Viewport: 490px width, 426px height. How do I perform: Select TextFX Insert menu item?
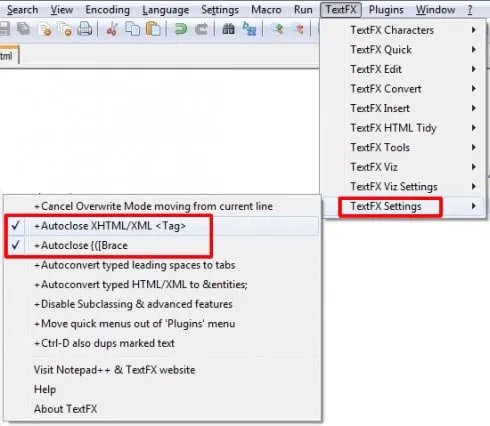tap(403, 108)
